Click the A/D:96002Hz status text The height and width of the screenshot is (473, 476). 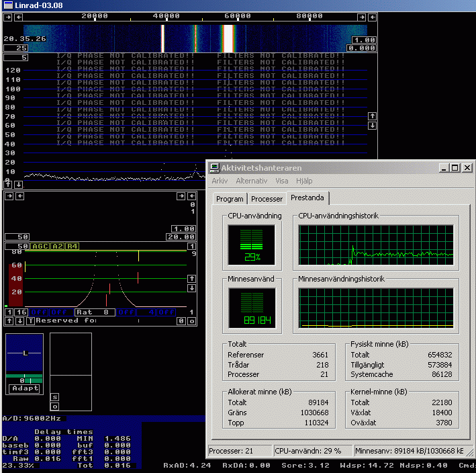pos(32,419)
